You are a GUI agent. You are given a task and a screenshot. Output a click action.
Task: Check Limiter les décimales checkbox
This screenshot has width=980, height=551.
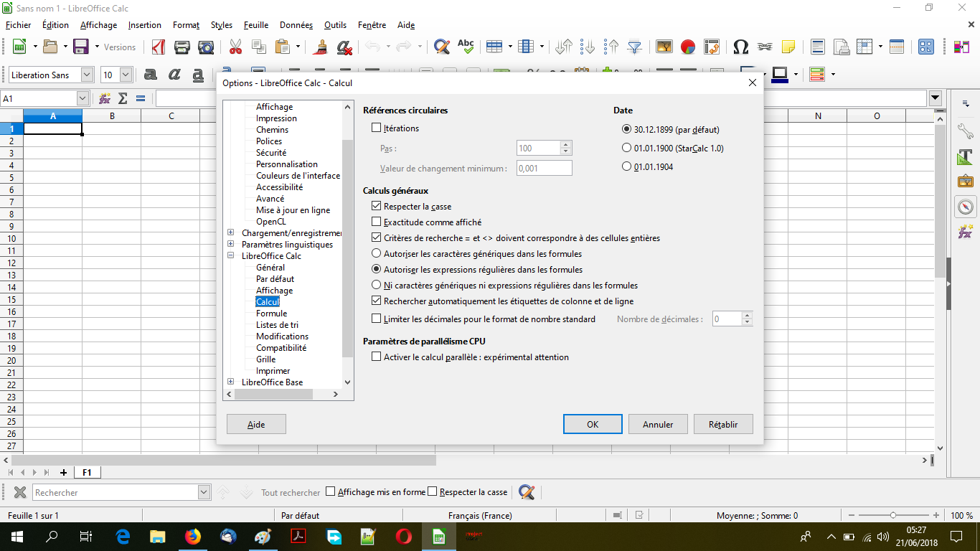pos(377,319)
